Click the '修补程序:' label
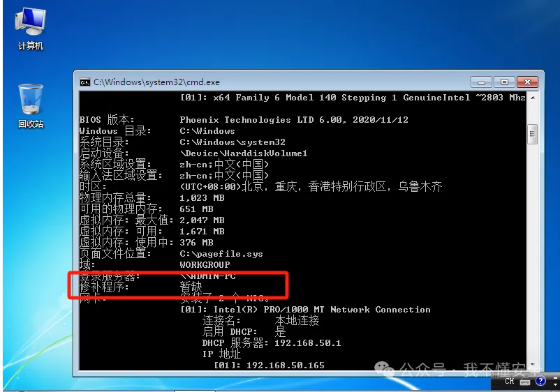The width and height of the screenshot is (560, 392). pyautogui.click(x=104, y=287)
